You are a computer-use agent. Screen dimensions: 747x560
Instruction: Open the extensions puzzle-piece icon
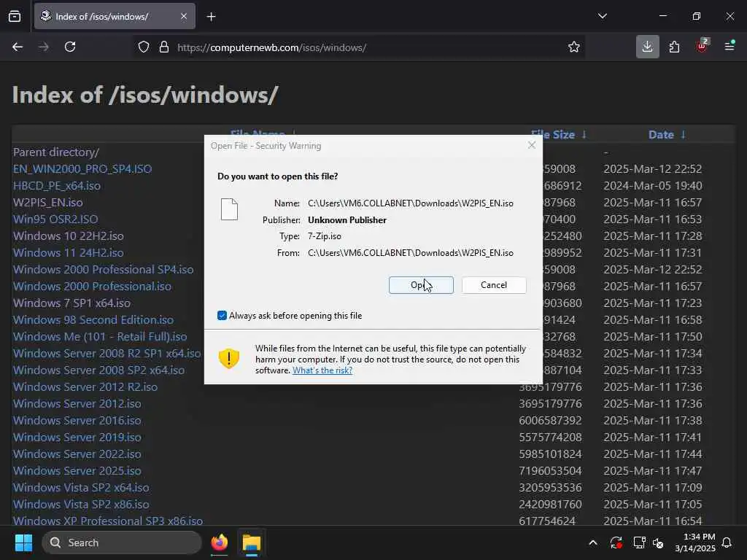(x=674, y=47)
